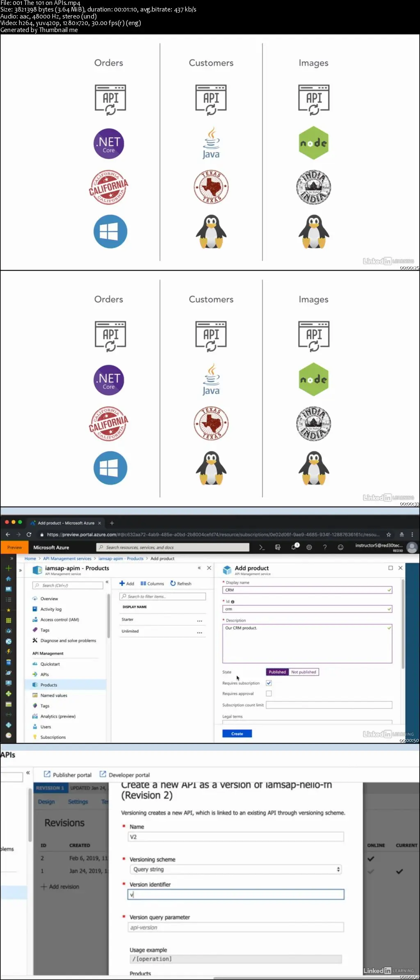Check the Requires approval checkbox
The width and height of the screenshot is (420, 980).
point(269,693)
